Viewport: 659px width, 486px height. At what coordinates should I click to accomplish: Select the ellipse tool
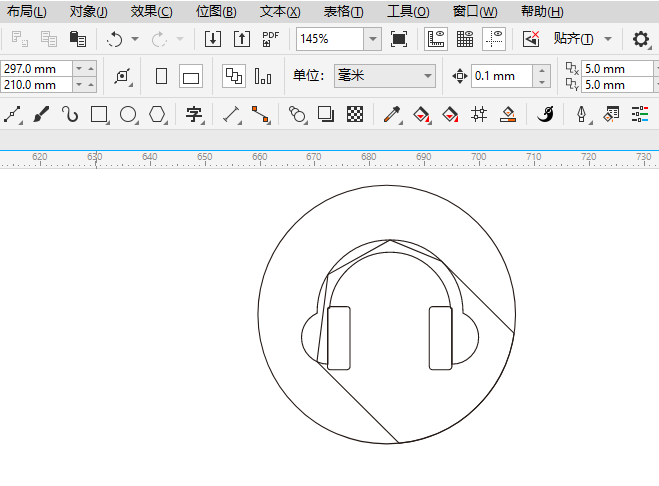128,115
